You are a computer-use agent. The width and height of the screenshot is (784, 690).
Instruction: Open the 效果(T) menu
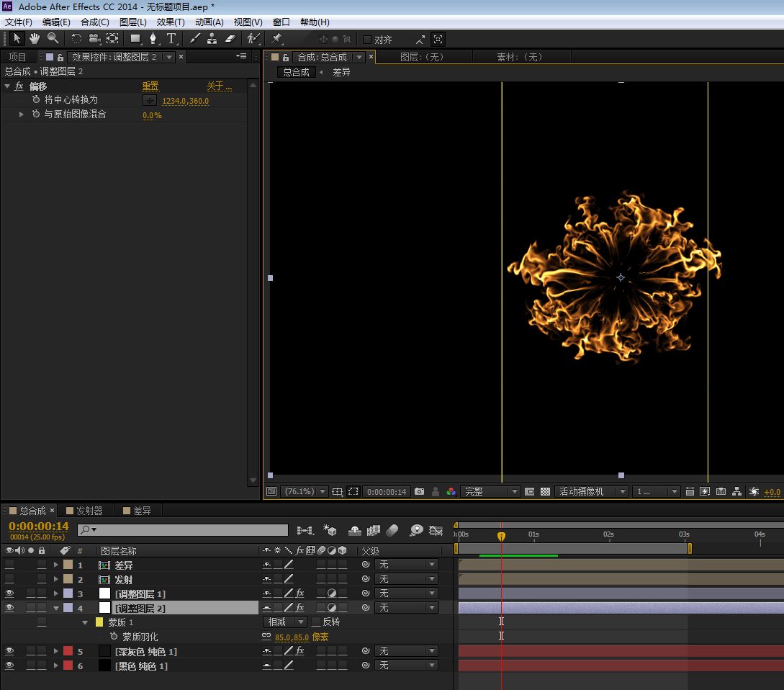171,22
